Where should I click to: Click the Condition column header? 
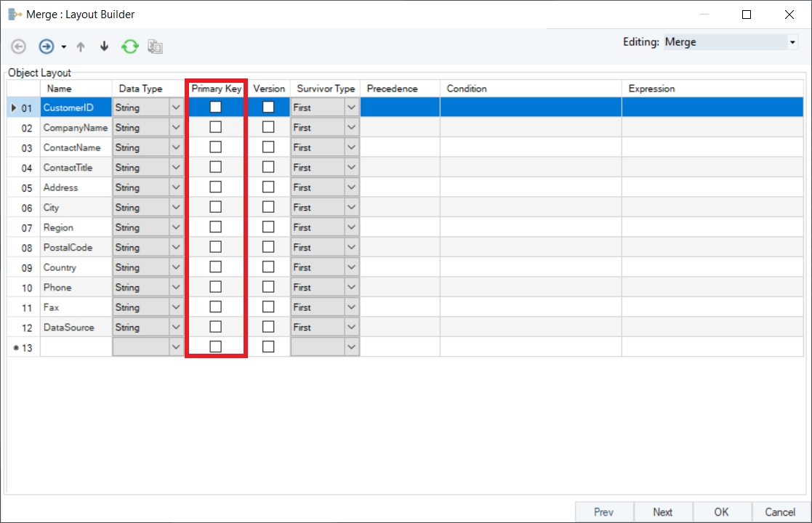pyautogui.click(x=531, y=89)
